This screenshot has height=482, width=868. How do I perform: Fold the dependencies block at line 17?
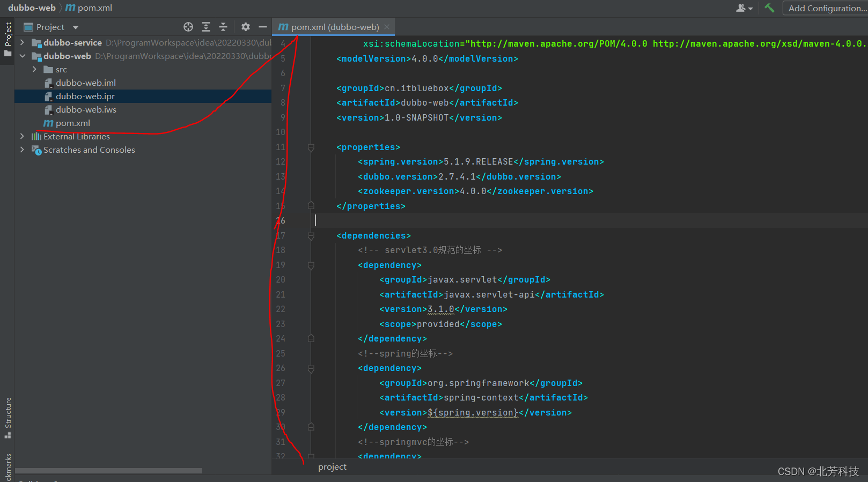tap(311, 236)
